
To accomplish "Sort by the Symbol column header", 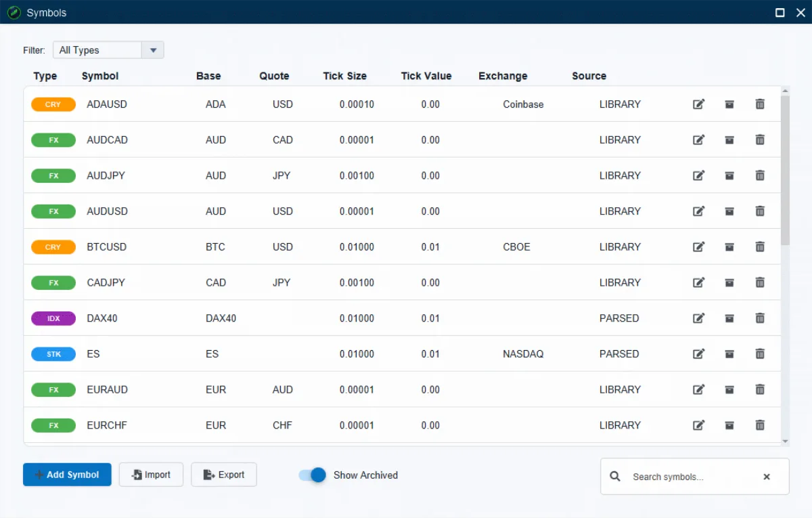I will coord(100,76).
